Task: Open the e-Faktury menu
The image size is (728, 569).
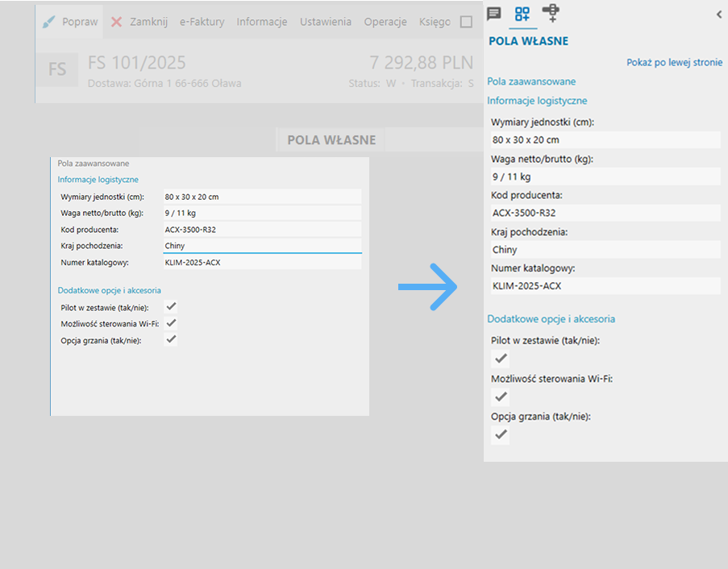Action: click(x=202, y=22)
